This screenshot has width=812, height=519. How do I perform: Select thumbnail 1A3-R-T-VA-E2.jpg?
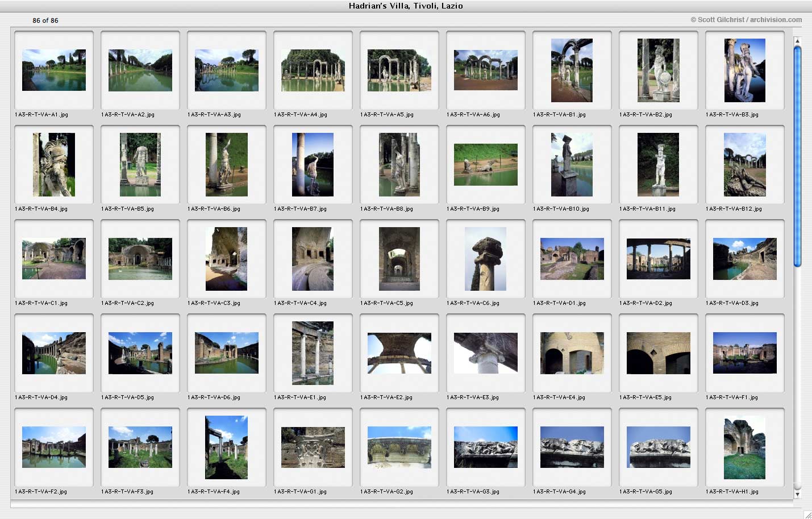(399, 353)
